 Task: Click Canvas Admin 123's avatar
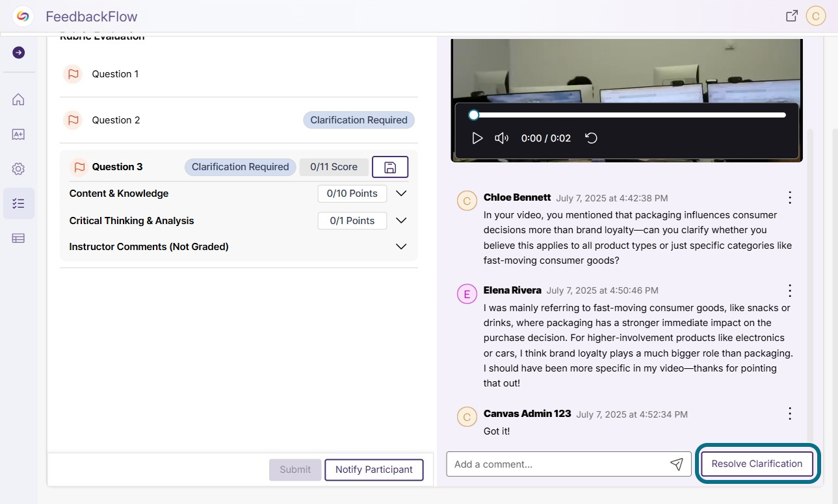[x=466, y=417]
